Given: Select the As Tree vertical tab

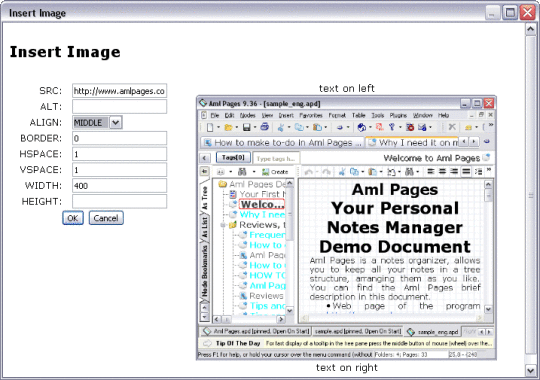Looking at the screenshot, I should [x=205, y=197].
